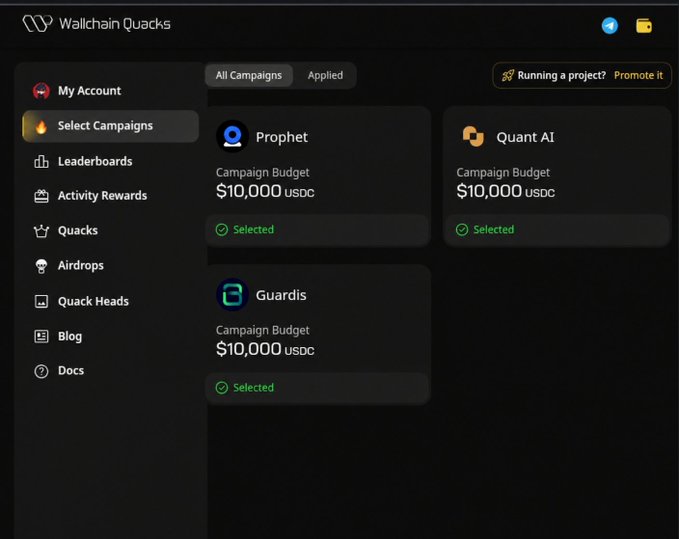
Task: Click the Prophet campaign name
Action: (281, 137)
